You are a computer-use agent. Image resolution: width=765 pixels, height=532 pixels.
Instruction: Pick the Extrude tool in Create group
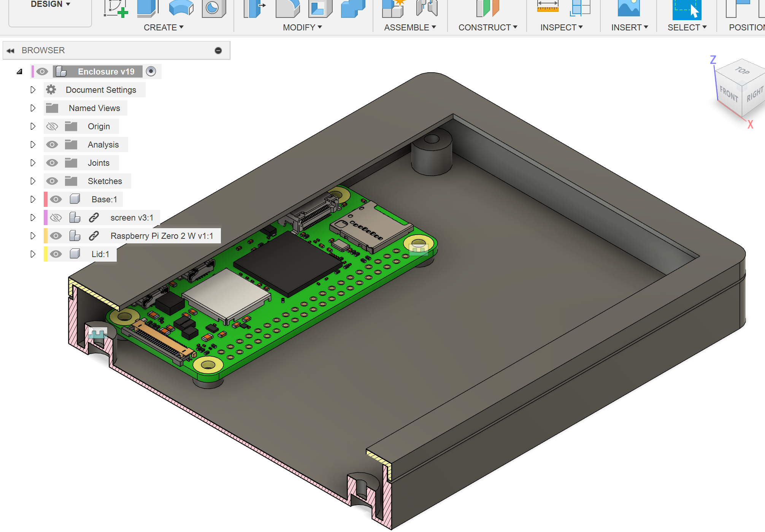148,8
